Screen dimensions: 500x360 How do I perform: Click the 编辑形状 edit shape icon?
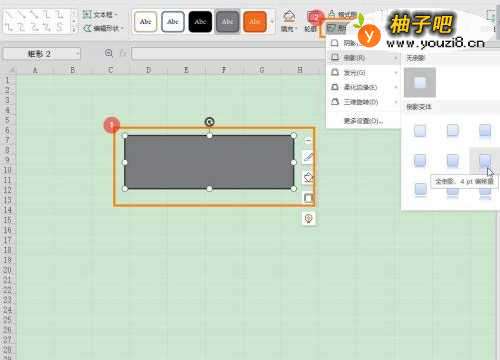(88, 28)
